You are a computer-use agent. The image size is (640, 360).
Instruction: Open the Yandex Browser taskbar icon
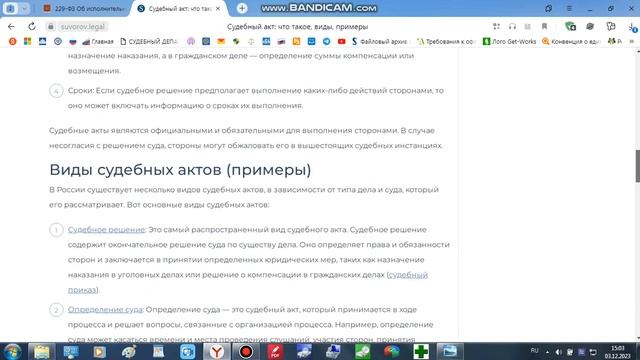click(216, 351)
